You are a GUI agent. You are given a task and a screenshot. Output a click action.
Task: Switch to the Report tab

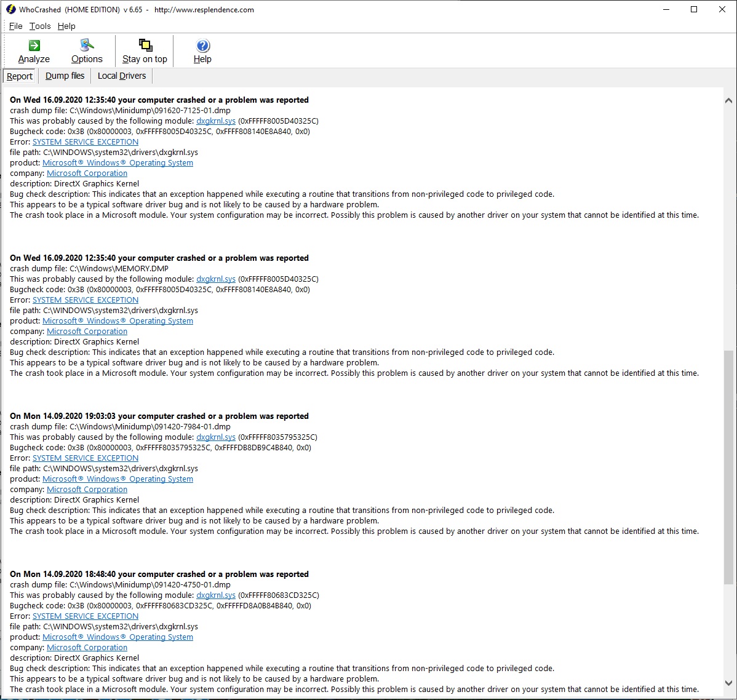coord(20,76)
